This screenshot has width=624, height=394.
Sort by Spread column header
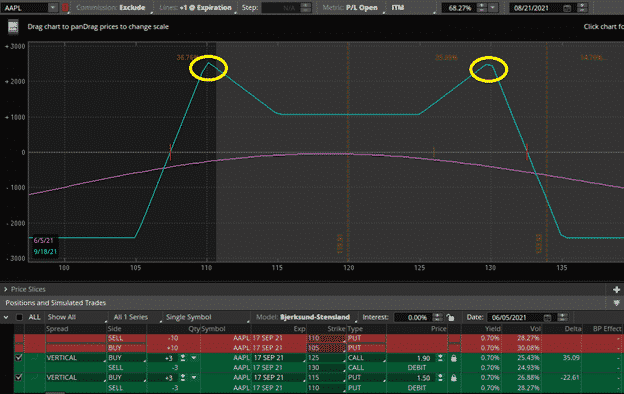coord(57,329)
